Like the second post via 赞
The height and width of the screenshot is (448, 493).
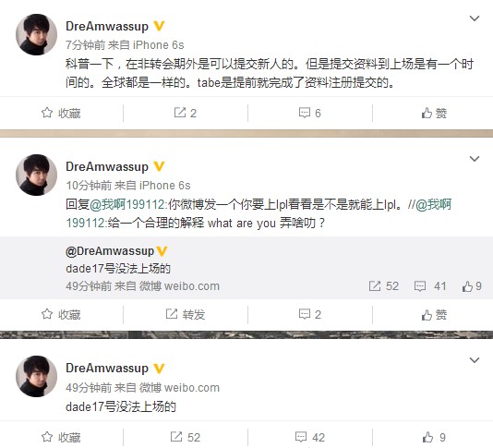tap(434, 314)
